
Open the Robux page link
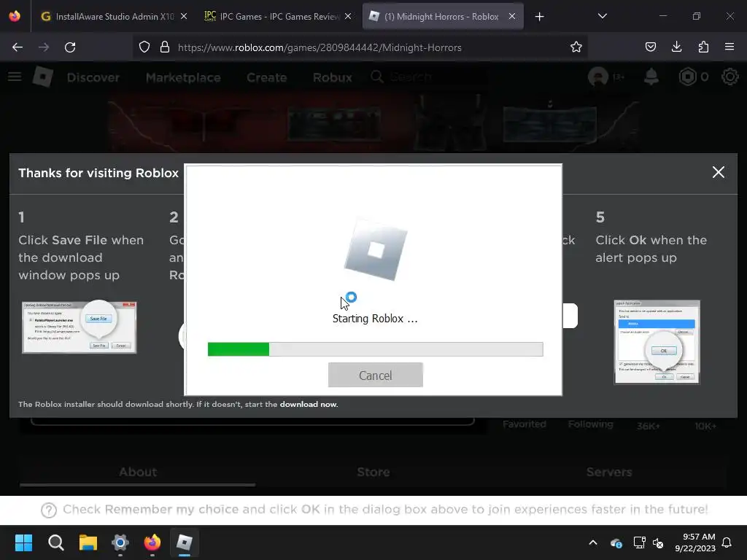coord(333,77)
